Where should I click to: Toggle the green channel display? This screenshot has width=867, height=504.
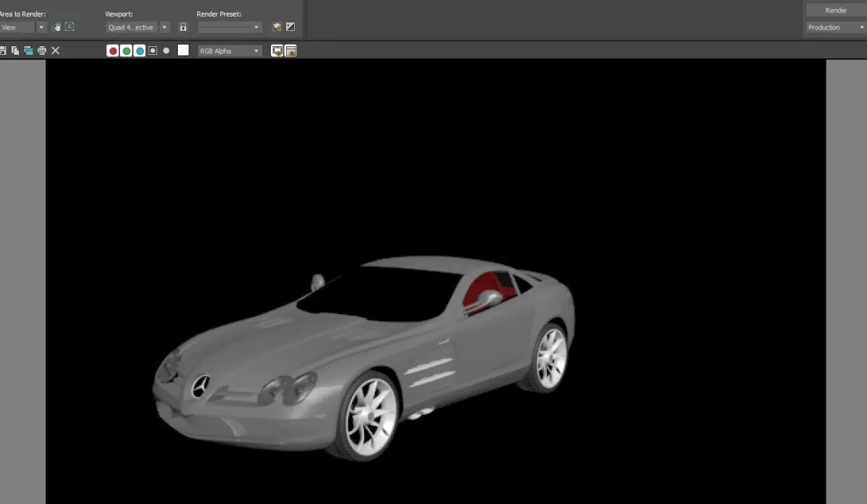tap(126, 51)
